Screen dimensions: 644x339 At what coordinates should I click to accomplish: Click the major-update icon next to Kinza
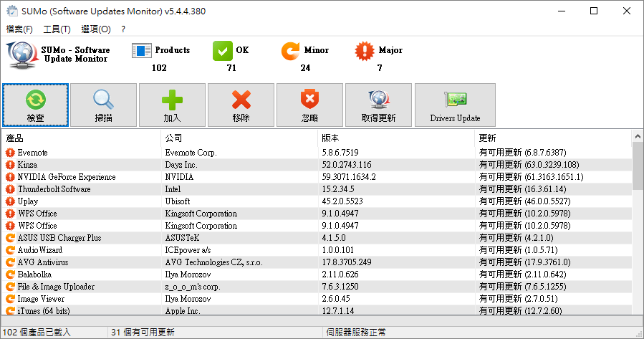coord(10,165)
